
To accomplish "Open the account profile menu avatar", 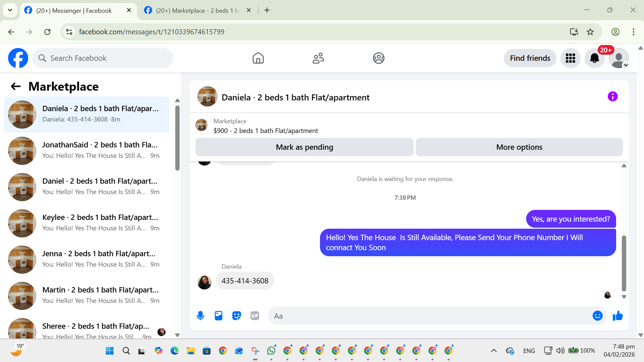I will tap(618, 58).
